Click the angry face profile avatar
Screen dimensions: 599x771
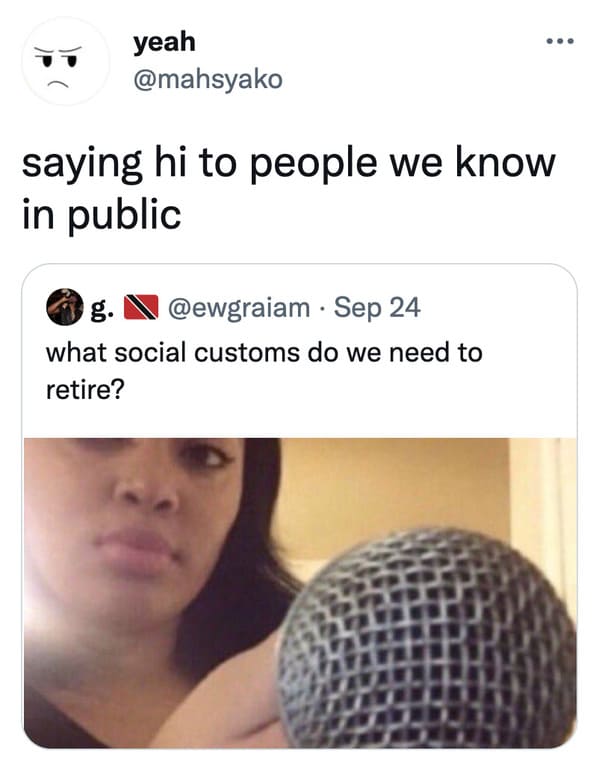pos(65,61)
